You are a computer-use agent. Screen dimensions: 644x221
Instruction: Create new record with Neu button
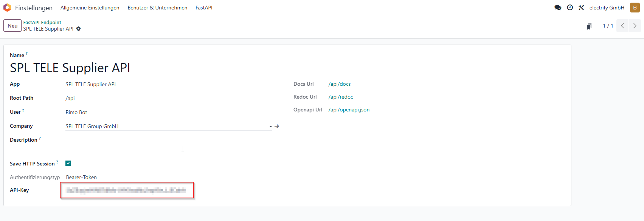click(x=12, y=26)
